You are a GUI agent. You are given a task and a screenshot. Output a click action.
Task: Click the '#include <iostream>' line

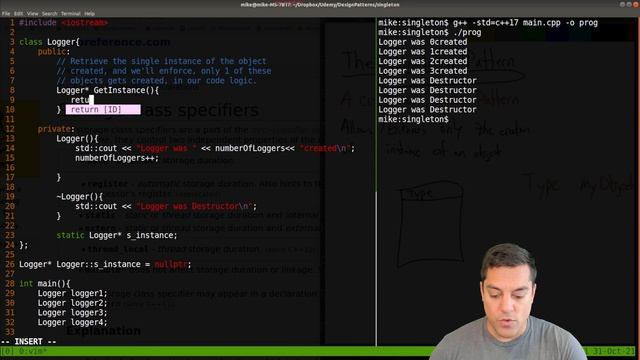[x=63, y=23]
